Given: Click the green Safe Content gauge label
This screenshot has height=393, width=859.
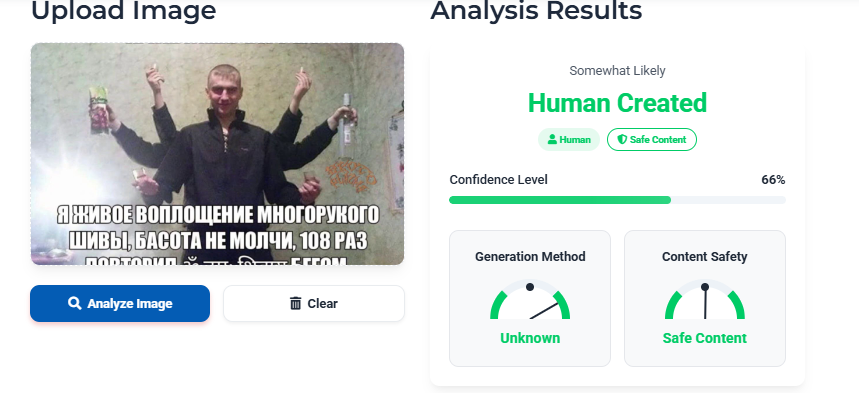Looking at the screenshot, I should (x=705, y=338).
